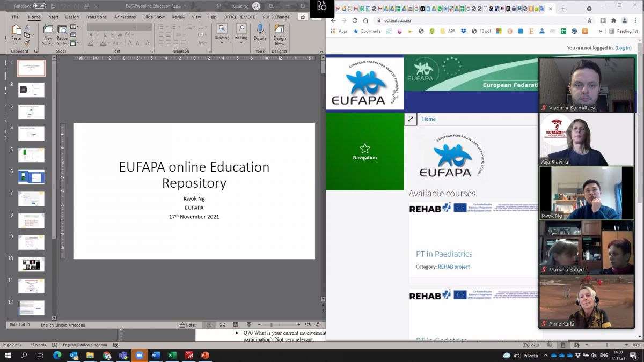Select slide 6 thumbnail

coord(31,177)
